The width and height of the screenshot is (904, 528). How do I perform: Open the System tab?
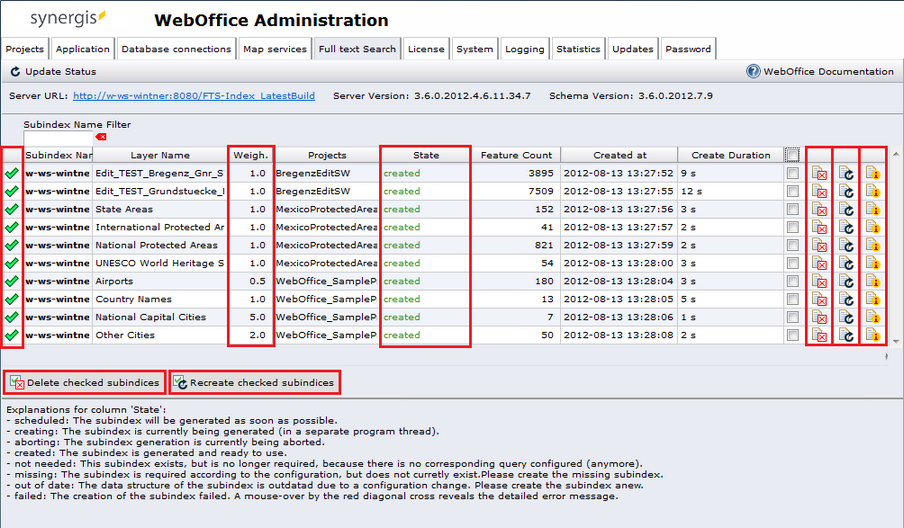[474, 49]
